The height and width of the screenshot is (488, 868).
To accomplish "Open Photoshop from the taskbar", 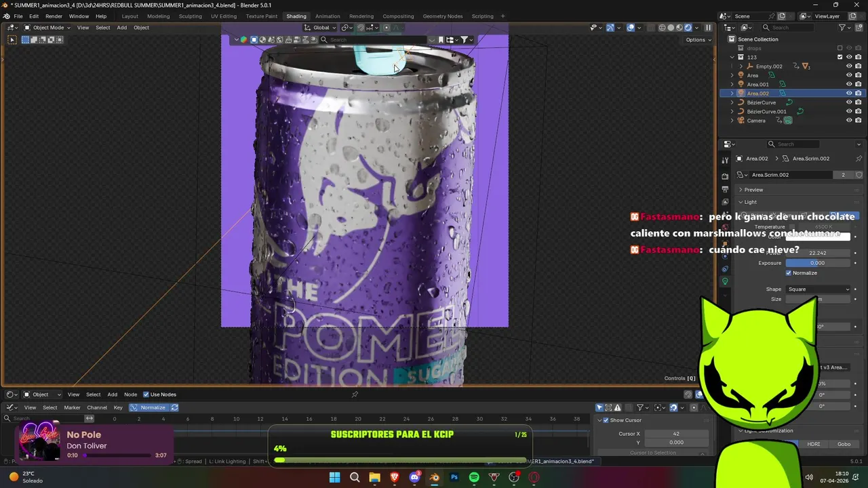I will pos(454,478).
